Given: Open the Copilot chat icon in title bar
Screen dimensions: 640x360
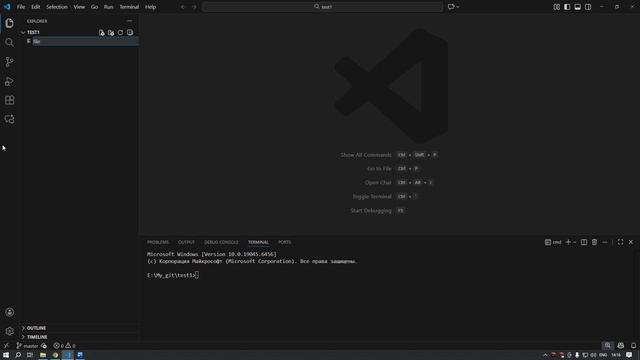Looking at the screenshot, I should point(451,7).
